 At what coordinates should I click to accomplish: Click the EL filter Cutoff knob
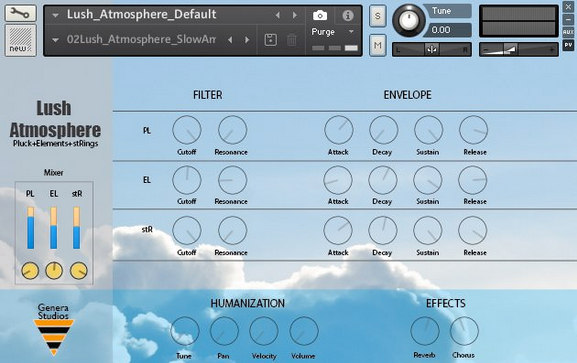tap(187, 180)
